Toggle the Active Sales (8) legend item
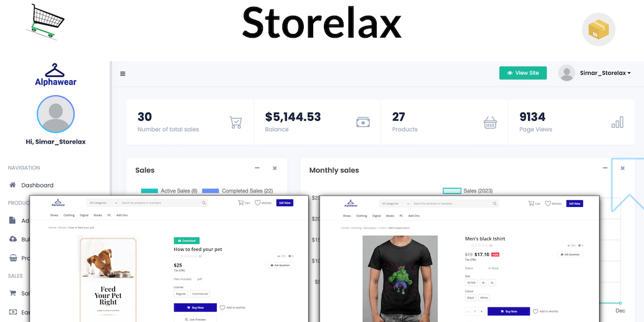Screen dimensions: 644x322 pyautogui.click(x=169, y=191)
